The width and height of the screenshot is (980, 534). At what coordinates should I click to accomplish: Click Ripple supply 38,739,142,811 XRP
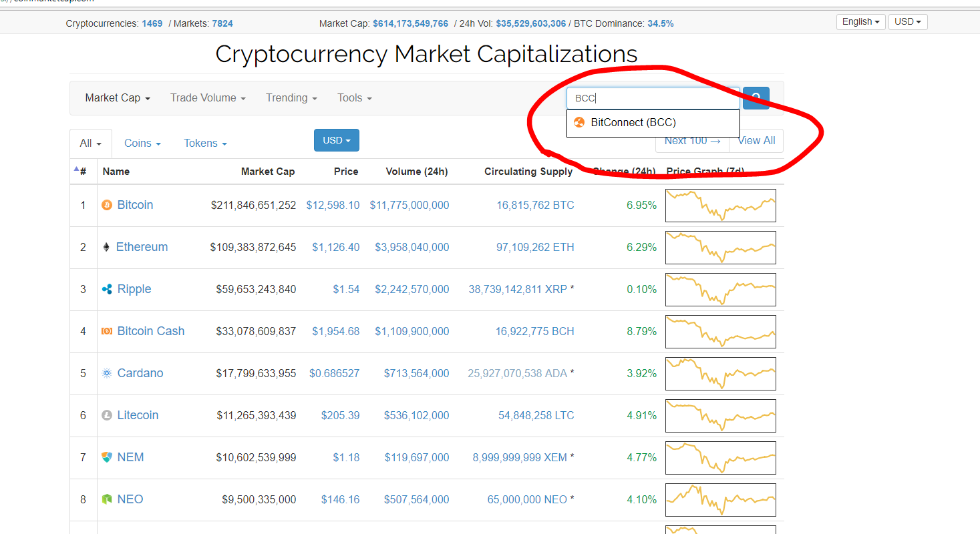coord(518,289)
